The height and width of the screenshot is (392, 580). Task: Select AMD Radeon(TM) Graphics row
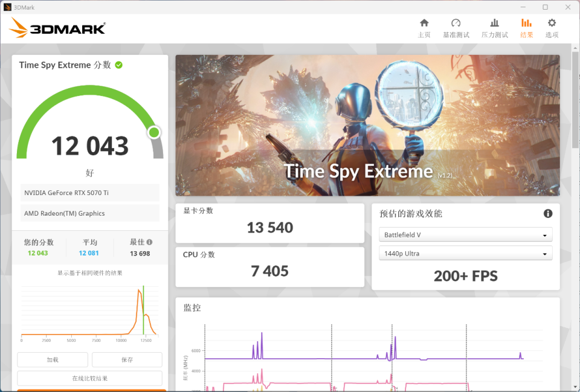pos(90,213)
